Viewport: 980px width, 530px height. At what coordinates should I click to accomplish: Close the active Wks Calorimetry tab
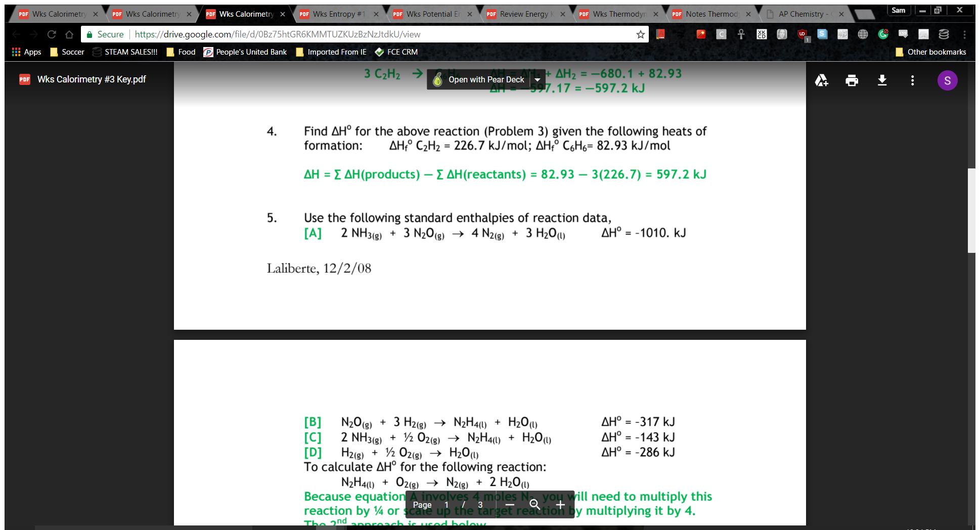point(283,14)
